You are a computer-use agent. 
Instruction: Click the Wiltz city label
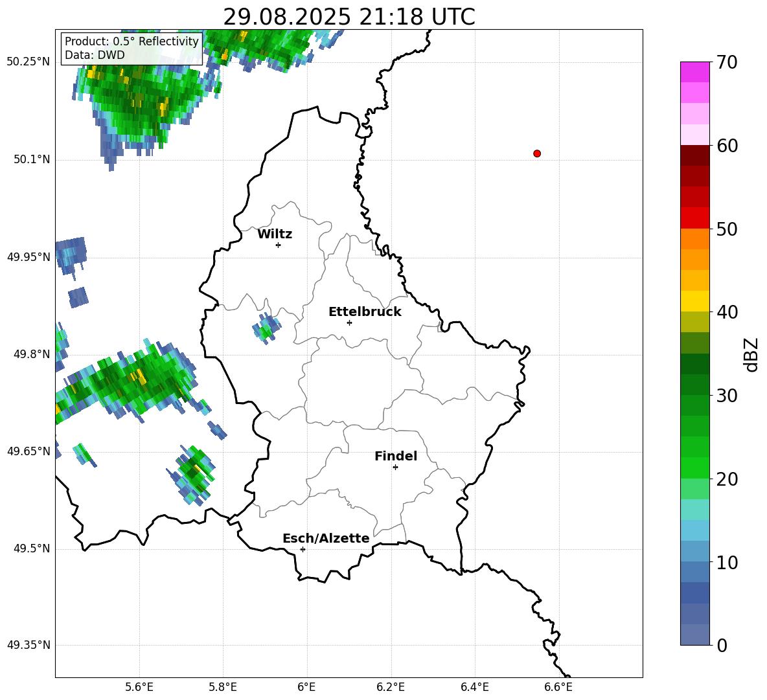tap(275, 234)
